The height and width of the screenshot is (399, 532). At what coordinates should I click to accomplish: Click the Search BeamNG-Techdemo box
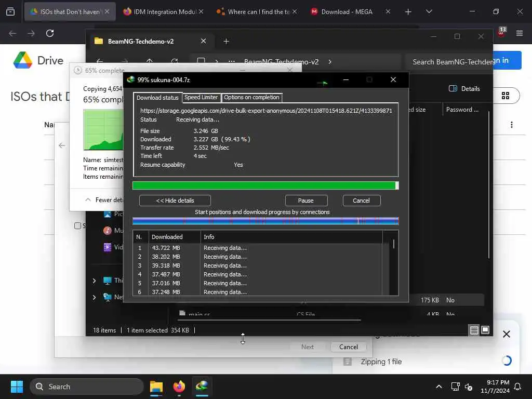449,62
